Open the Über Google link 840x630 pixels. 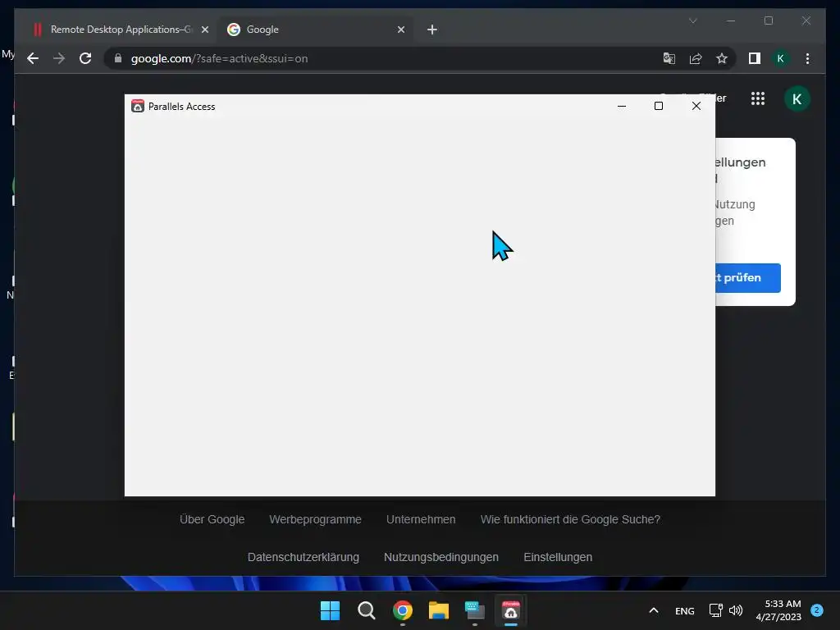212,519
